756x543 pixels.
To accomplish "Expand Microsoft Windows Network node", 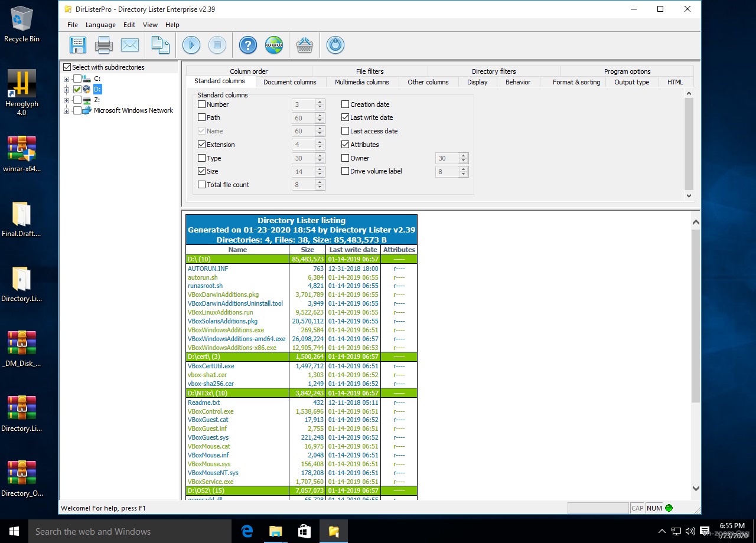I will click(x=67, y=110).
